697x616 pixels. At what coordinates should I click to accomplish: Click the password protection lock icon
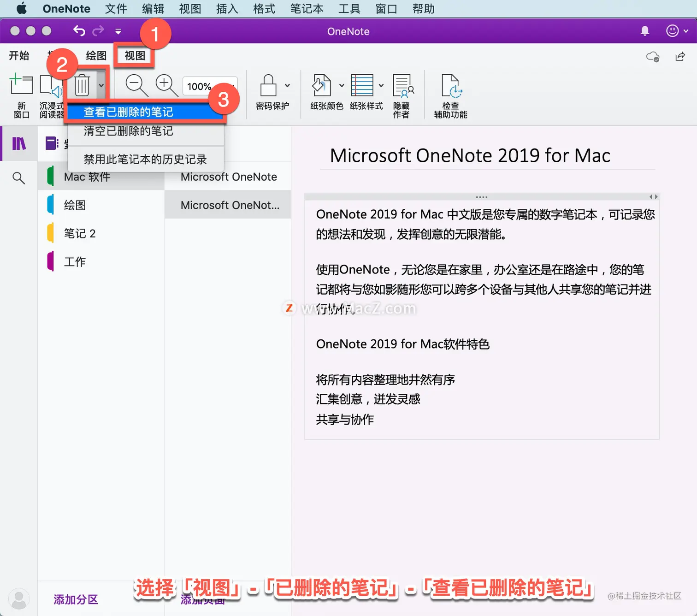(268, 85)
